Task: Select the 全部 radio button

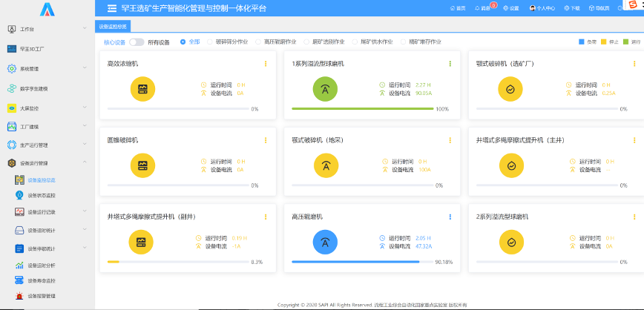Action: point(183,42)
